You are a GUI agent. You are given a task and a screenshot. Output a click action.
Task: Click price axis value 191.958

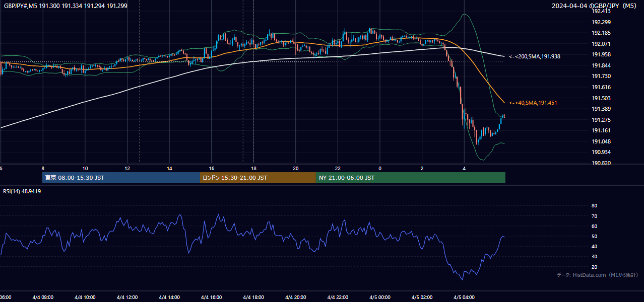tap(601, 55)
